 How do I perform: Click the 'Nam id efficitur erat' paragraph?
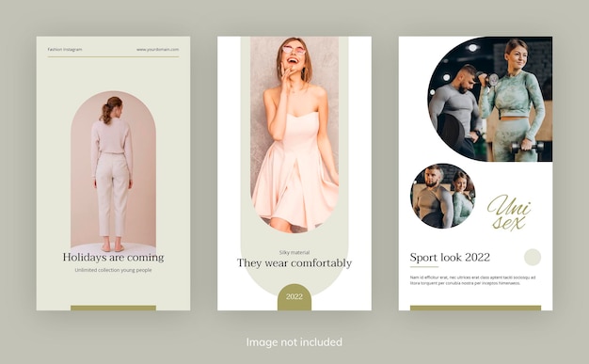472,280
